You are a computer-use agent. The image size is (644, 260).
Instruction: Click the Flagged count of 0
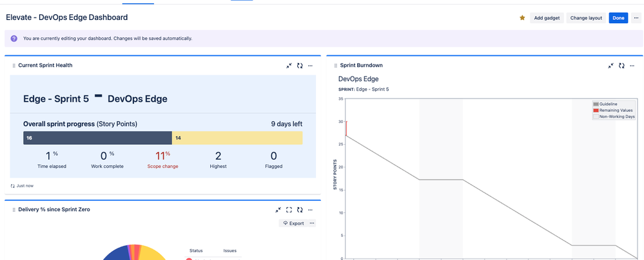[274, 156]
